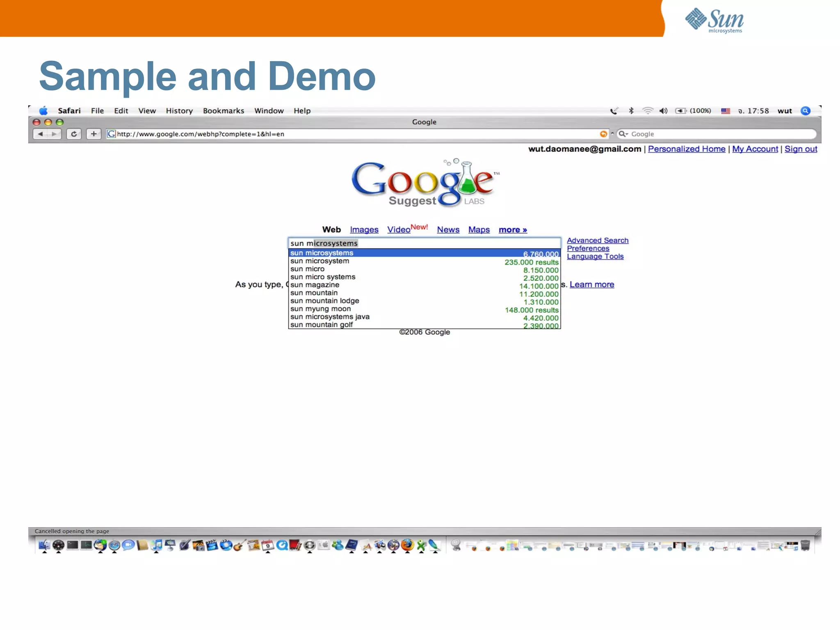Click Safari's reload page button
The height and width of the screenshot is (630, 840).
74,134
